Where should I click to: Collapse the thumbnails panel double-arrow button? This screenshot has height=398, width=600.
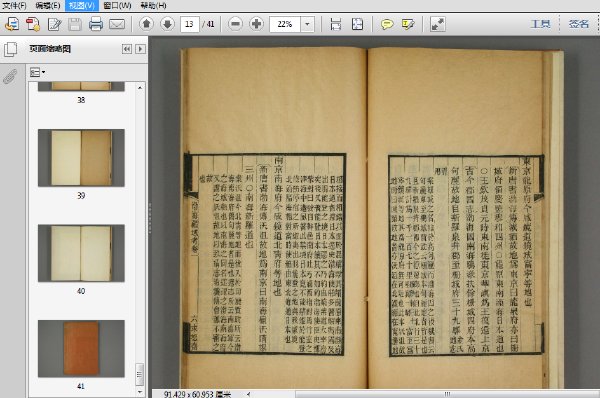pos(127,49)
